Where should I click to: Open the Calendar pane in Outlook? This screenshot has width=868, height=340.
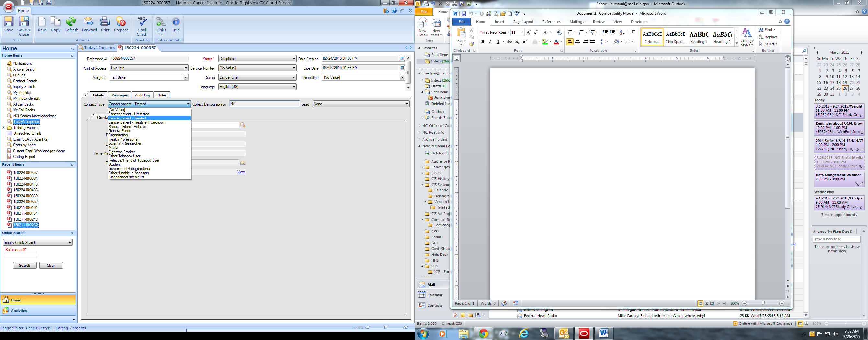point(433,295)
